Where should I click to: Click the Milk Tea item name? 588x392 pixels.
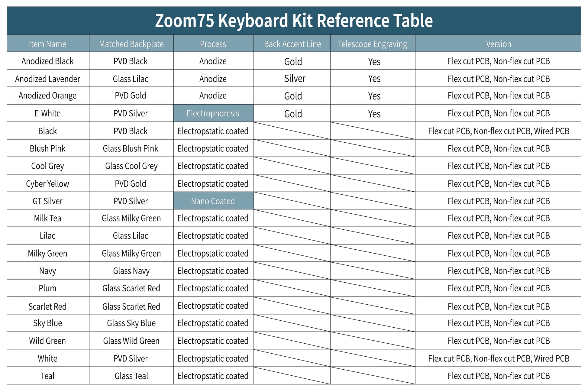[x=47, y=218]
